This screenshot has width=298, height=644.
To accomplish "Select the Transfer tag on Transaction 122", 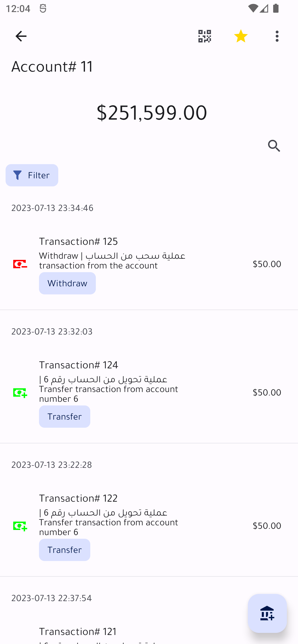I will point(65,550).
